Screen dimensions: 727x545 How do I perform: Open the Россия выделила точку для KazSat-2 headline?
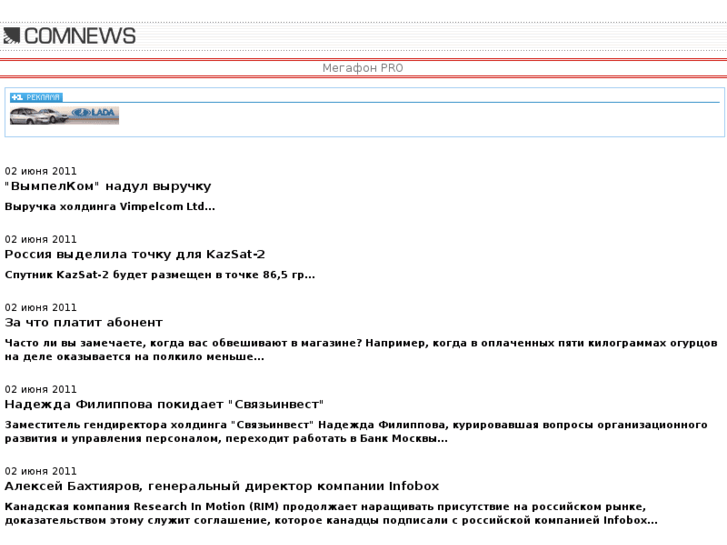[x=135, y=255]
